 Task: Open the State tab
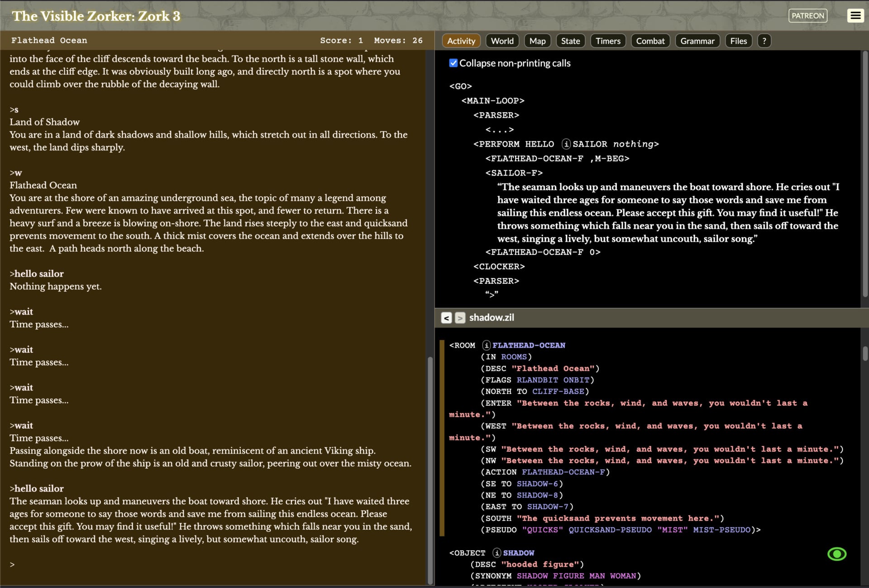(570, 41)
